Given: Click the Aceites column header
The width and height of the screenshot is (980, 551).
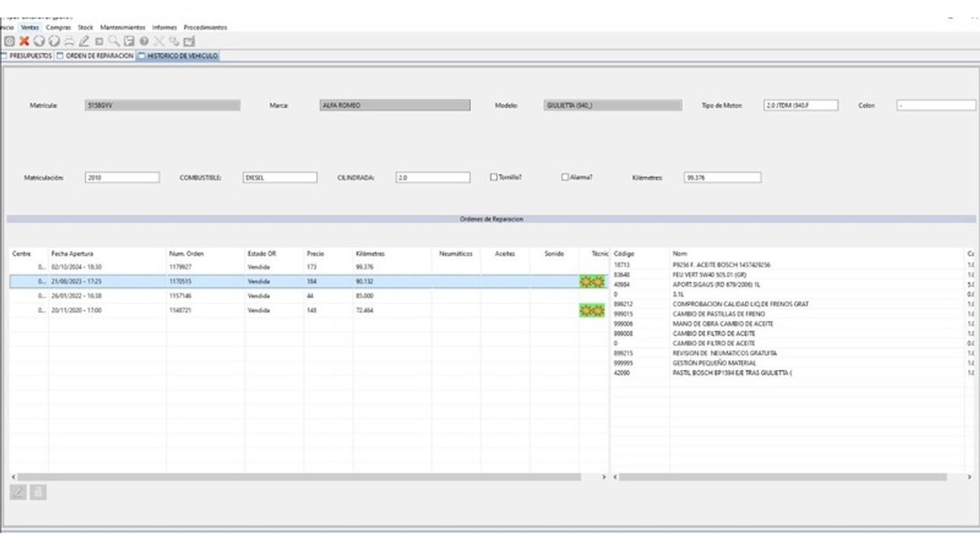Looking at the screenshot, I should [505, 254].
